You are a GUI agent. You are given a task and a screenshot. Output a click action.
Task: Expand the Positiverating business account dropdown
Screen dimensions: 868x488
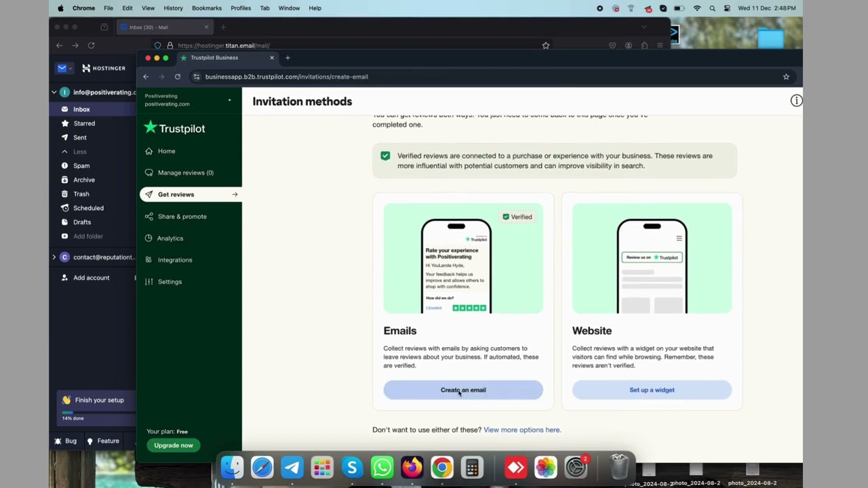coord(190,100)
